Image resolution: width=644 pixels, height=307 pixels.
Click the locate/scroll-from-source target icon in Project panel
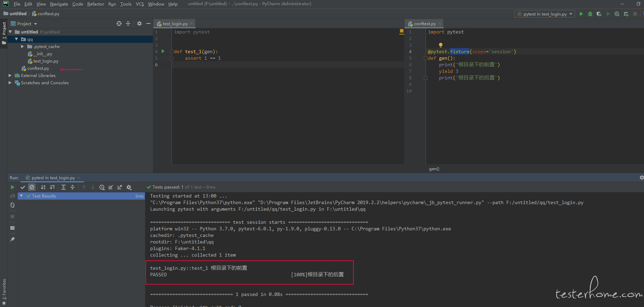(119, 23)
